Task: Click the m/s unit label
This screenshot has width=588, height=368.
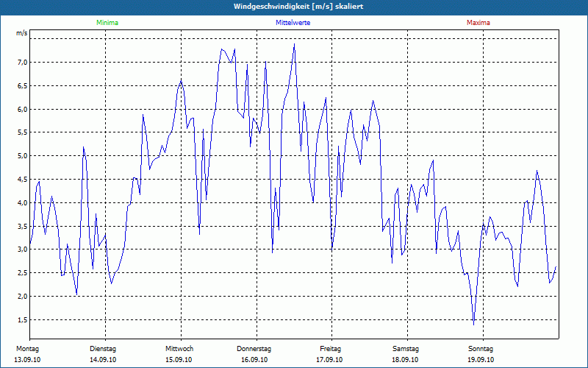Action: click(22, 33)
